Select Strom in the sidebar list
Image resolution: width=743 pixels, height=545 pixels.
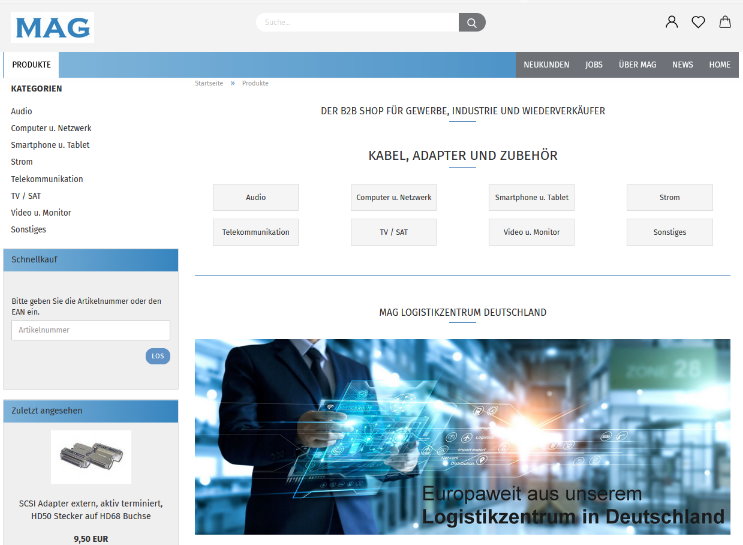(22, 162)
